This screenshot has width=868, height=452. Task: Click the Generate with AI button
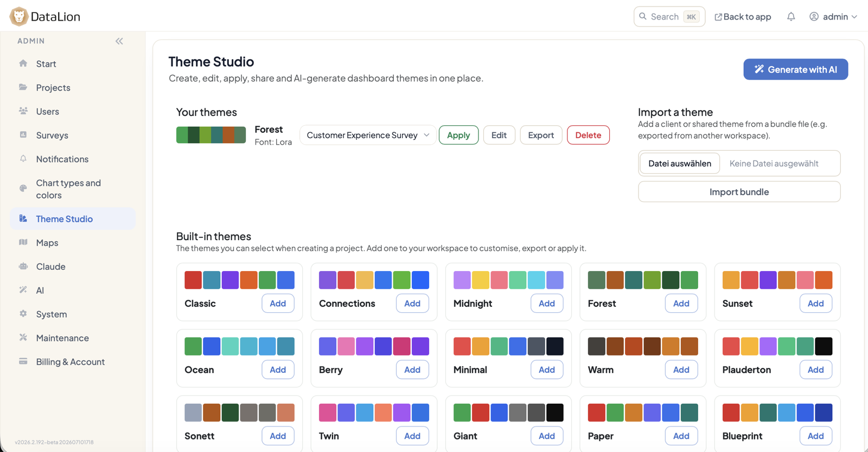(795, 69)
